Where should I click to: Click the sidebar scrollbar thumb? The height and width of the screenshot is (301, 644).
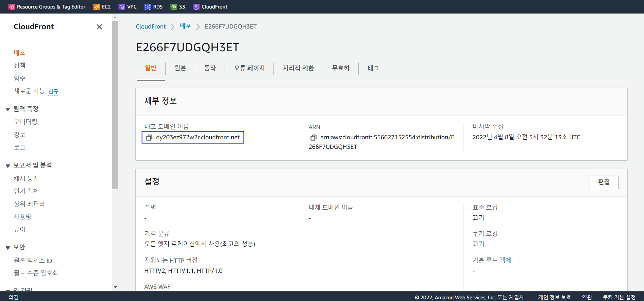click(115, 105)
